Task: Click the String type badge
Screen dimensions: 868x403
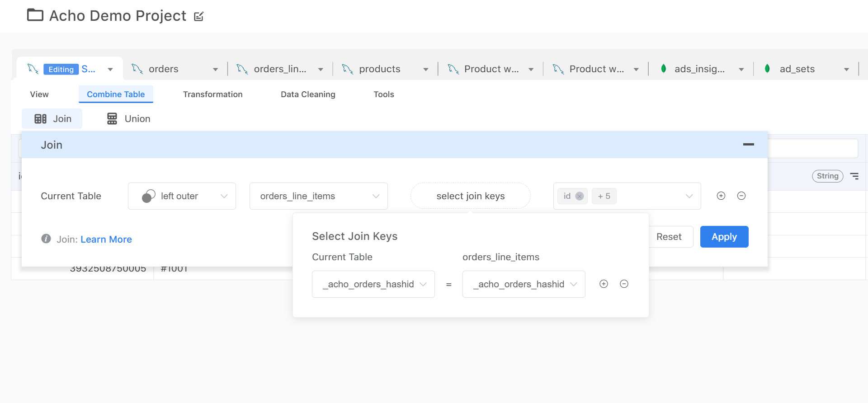Action: (x=828, y=176)
